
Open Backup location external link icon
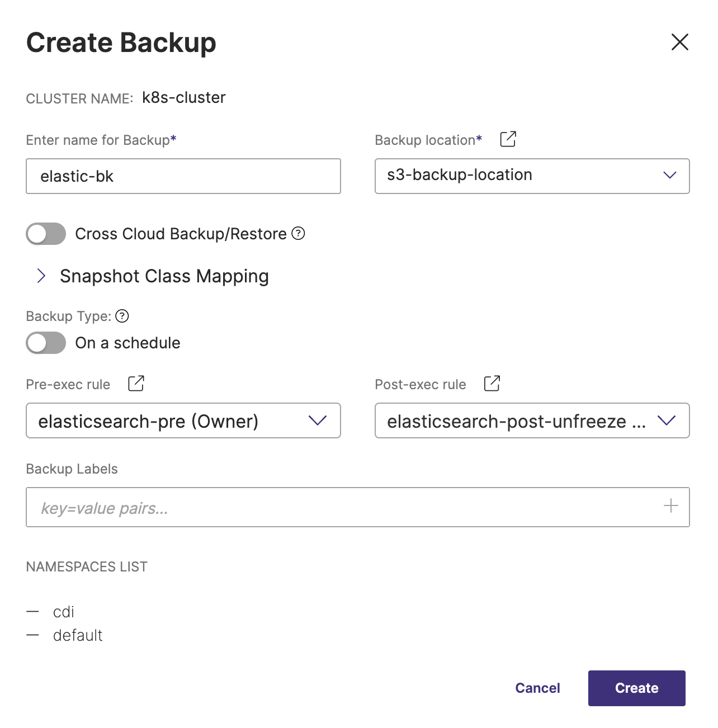coord(508,139)
